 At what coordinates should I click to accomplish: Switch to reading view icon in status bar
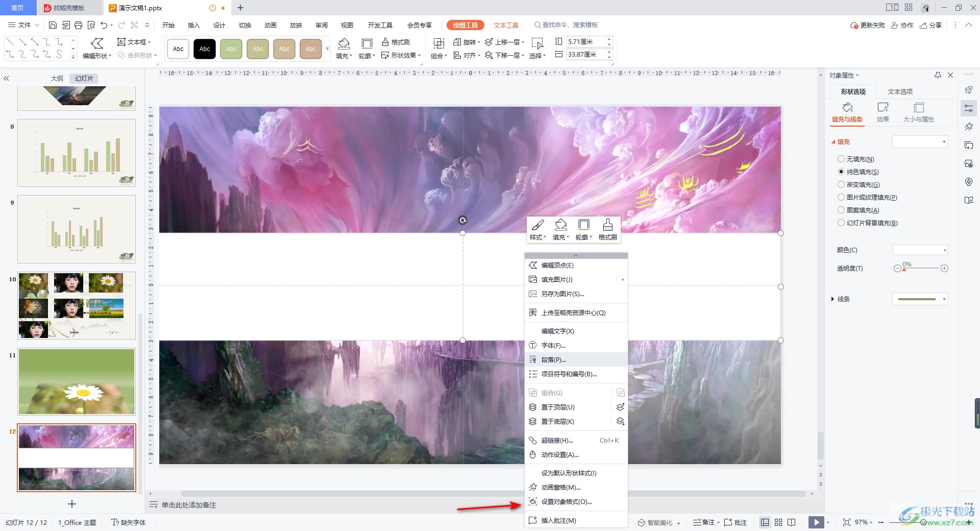792,522
